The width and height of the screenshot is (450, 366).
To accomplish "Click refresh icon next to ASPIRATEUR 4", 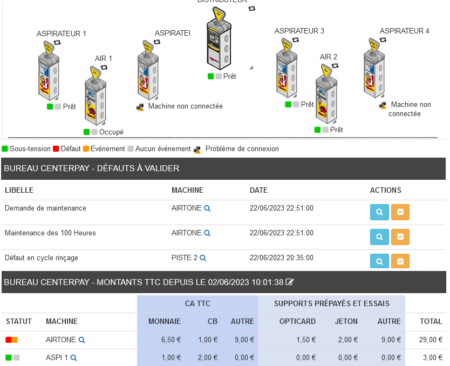I will pyautogui.click(x=383, y=40).
